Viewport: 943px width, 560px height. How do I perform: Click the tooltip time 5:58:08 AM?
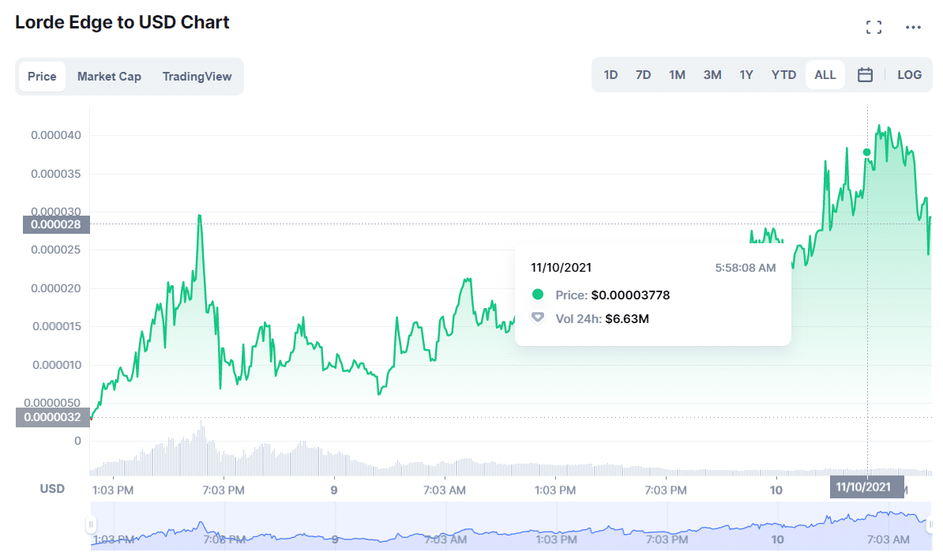click(x=745, y=268)
